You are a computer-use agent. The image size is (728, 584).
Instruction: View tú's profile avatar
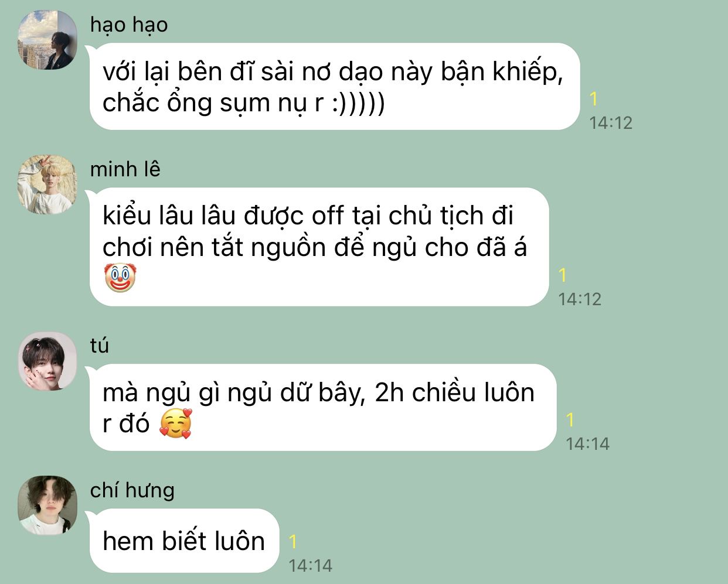(x=47, y=361)
